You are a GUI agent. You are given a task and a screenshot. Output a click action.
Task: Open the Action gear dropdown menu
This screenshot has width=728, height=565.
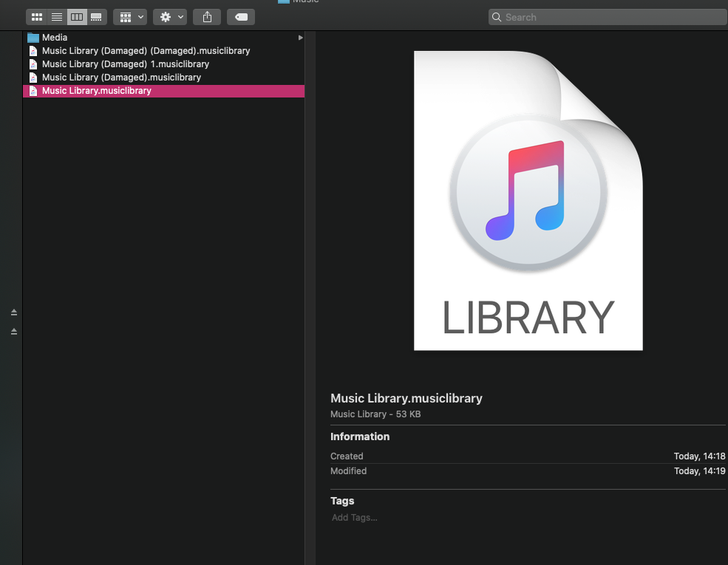point(169,17)
